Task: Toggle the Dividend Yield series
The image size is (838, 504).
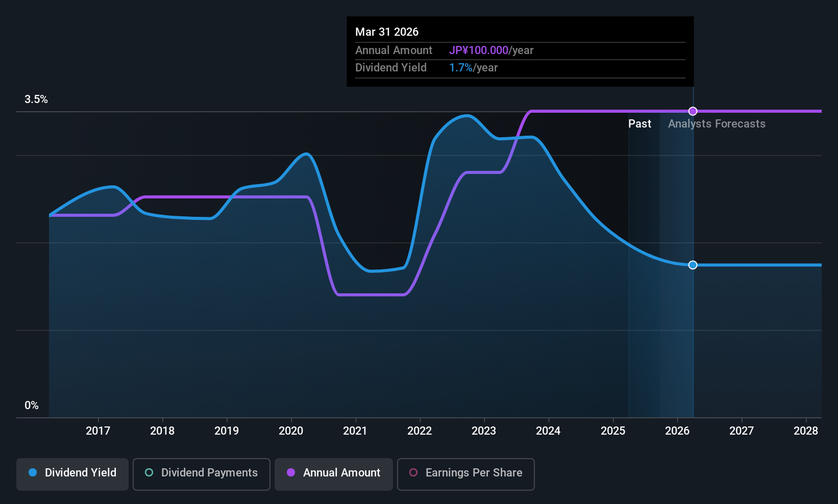Action: tap(72, 474)
